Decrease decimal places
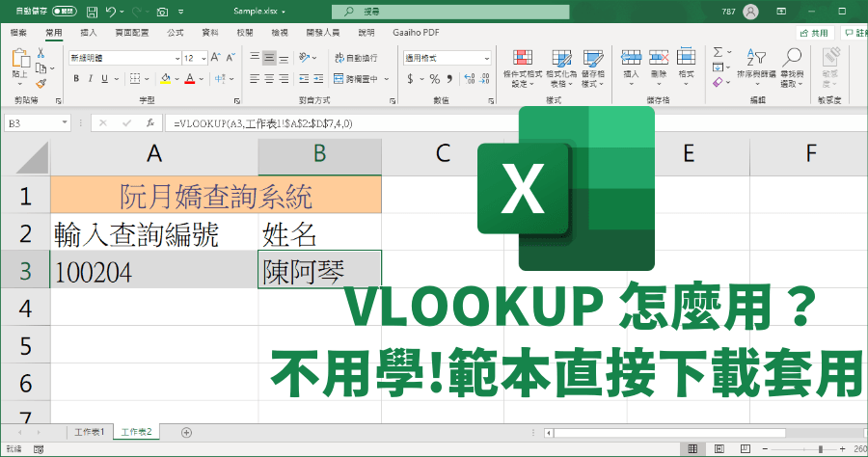The height and width of the screenshot is (457, 868). click(x=484, y=79)
